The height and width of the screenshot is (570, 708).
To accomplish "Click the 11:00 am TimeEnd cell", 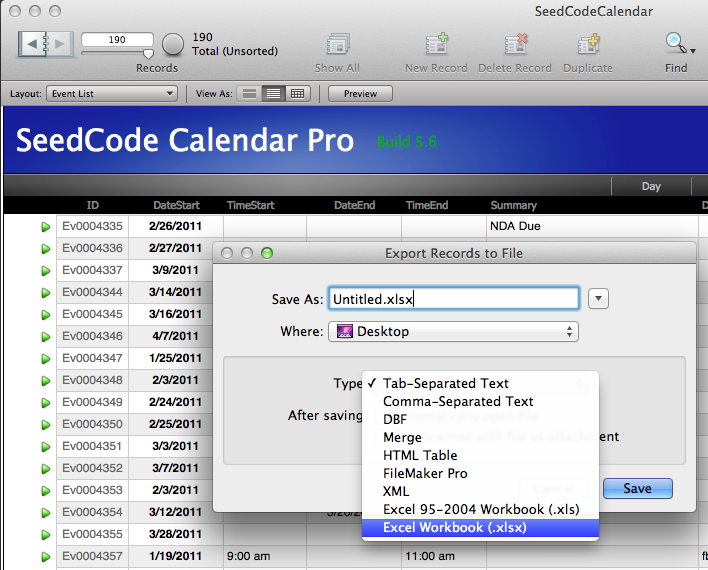I will (443, 556).
